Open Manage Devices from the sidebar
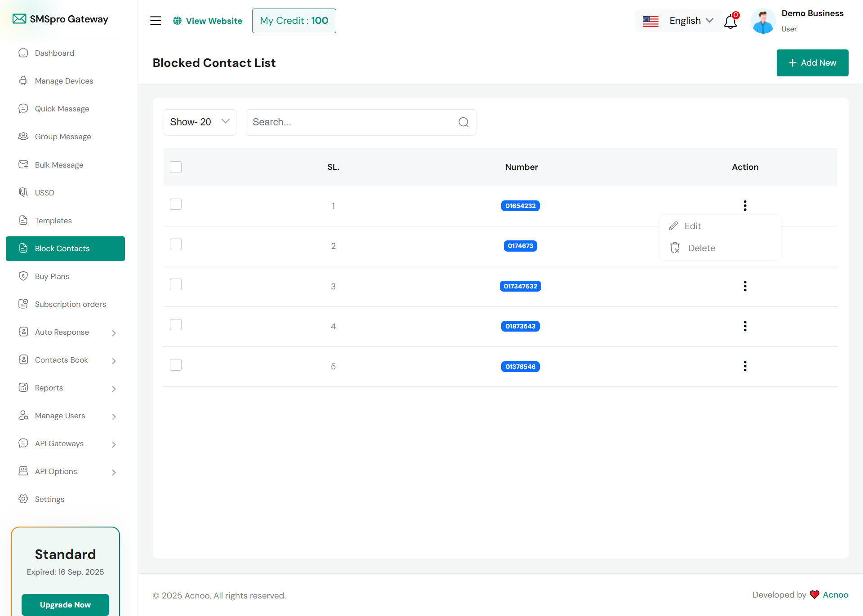 [x=64, y=81]
